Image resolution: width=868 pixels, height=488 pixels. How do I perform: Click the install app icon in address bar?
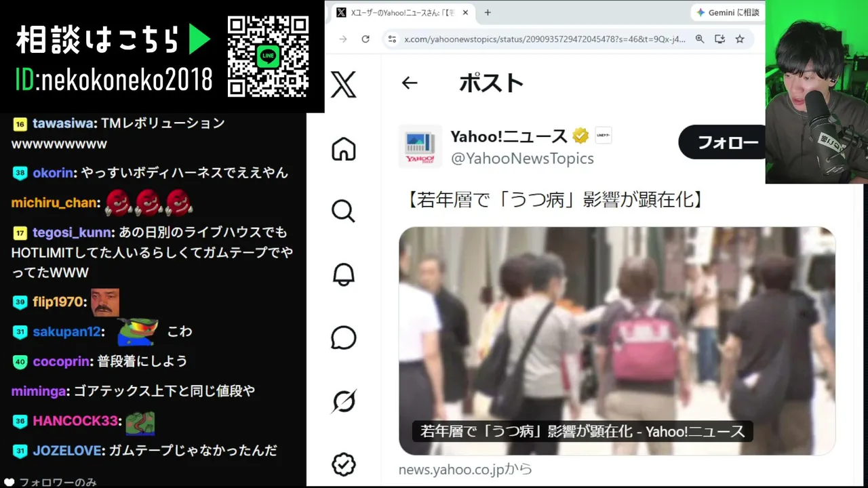click(x=719, y=39)
